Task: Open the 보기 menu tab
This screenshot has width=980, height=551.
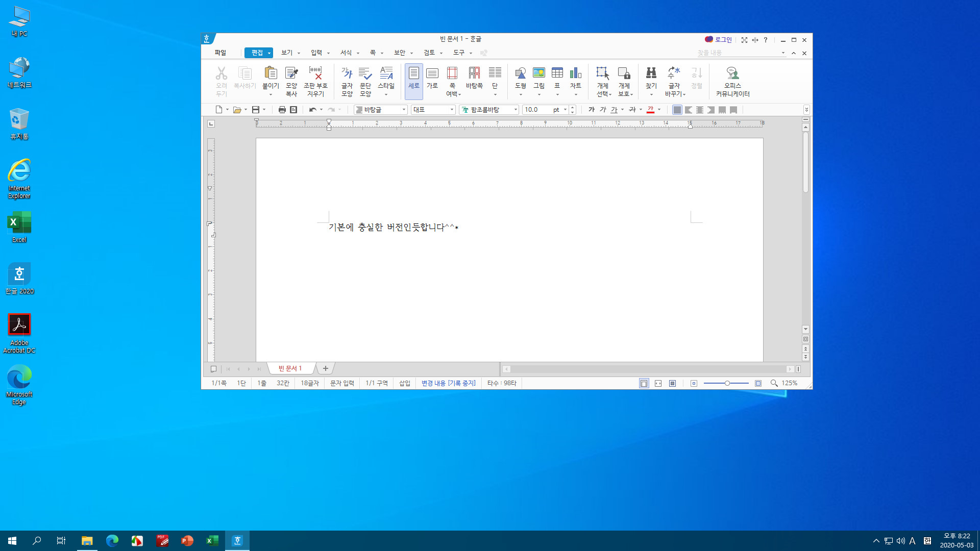Action: [x=287, y=53]
